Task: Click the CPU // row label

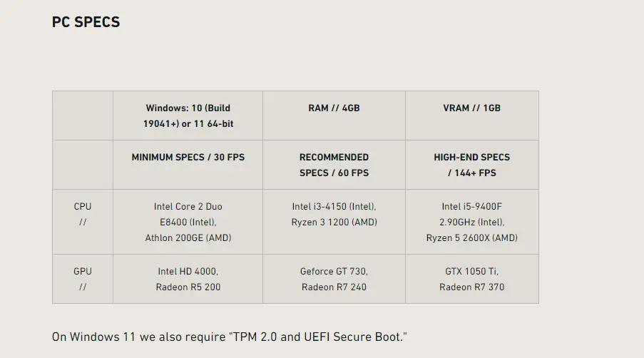Action: point(83,222)
